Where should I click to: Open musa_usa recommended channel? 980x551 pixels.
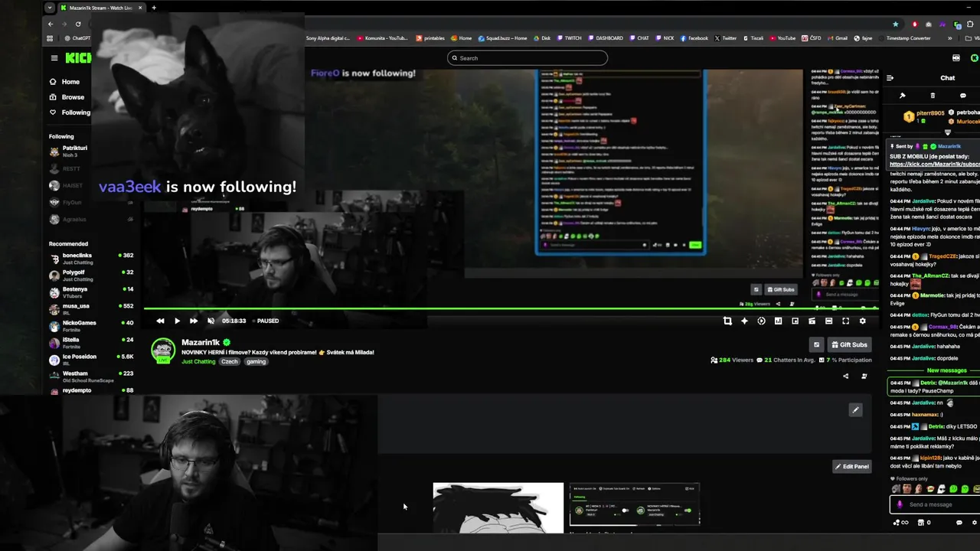click(91, 309)
